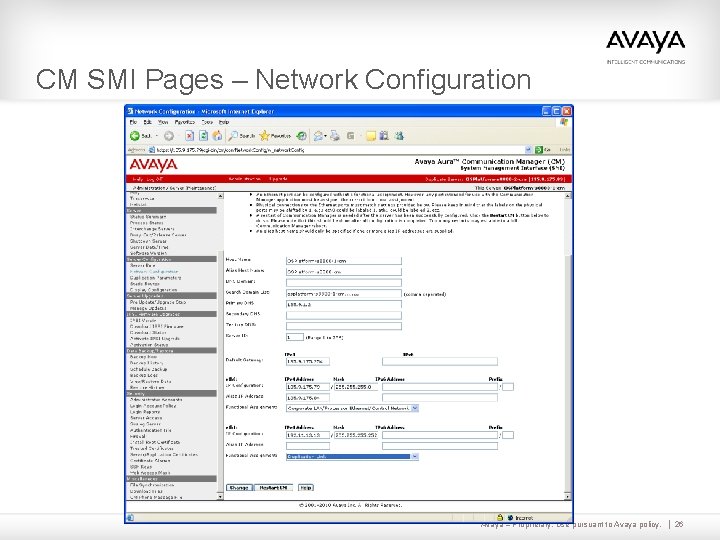Click the Host Name input field
The width and height of the screenshot is (720, 540).
(x=343, y=261)
